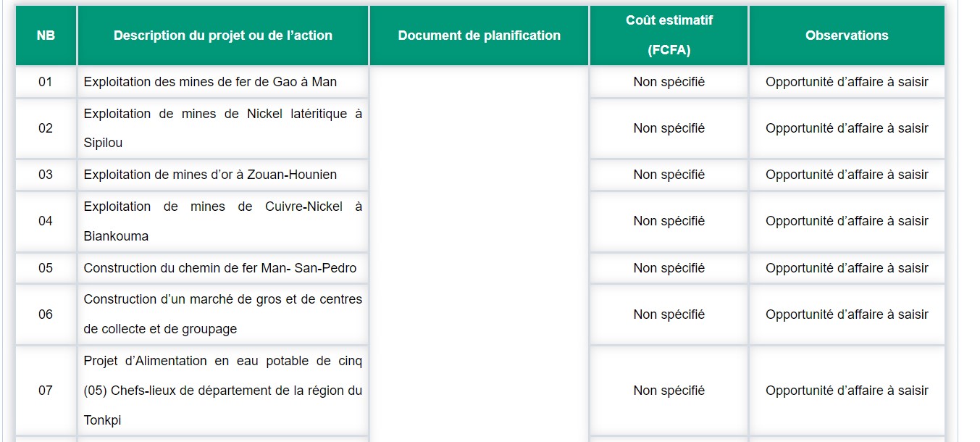Click the Cuivre-Nickel à Biankouma project description
Image resolution: width=980 pixels, height=442 pixels.
(223, 221)
